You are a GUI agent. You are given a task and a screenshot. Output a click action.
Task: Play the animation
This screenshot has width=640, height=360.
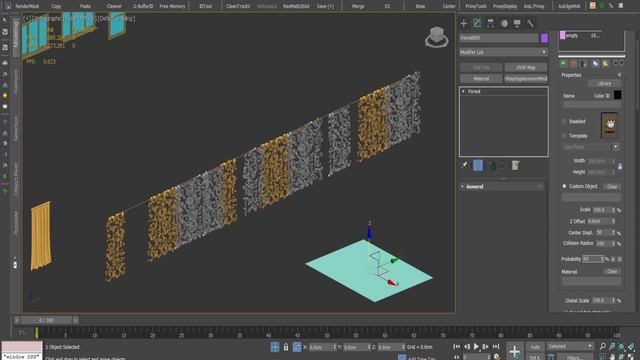tap(476, 347)
